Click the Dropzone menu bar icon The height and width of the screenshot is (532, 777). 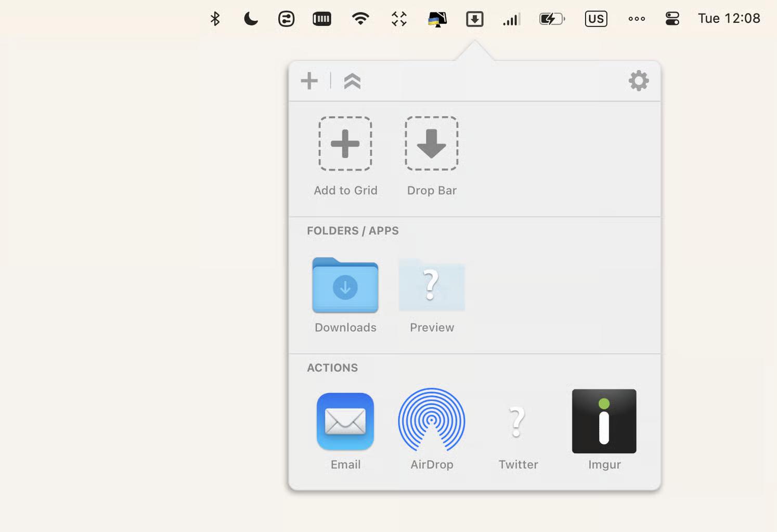point(474,19)
